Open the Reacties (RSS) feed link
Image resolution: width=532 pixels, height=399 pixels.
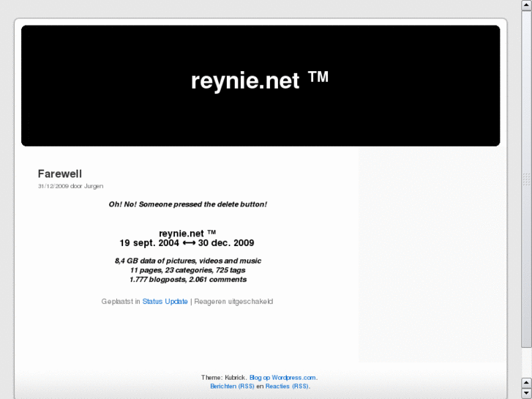[287, 386]
